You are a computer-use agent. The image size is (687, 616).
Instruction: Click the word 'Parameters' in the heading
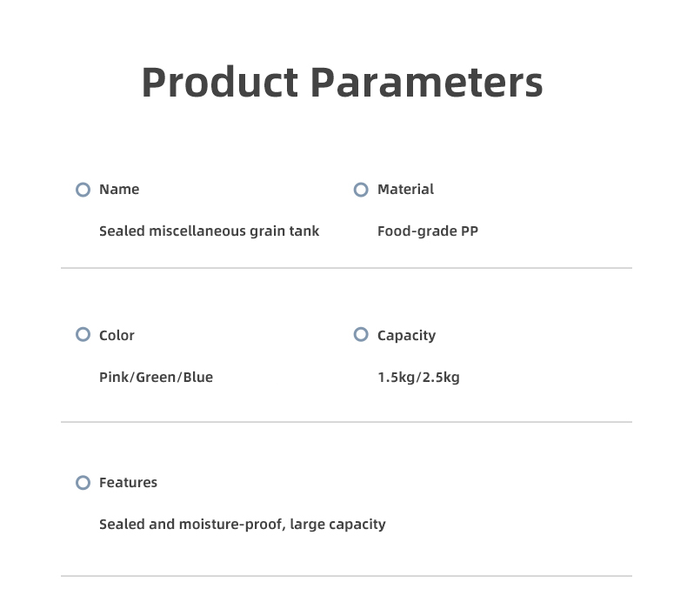(426, 83)
